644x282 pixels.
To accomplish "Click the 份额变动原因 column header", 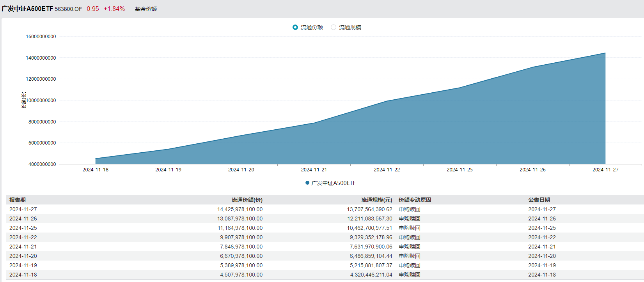I will tap(415, 200).
